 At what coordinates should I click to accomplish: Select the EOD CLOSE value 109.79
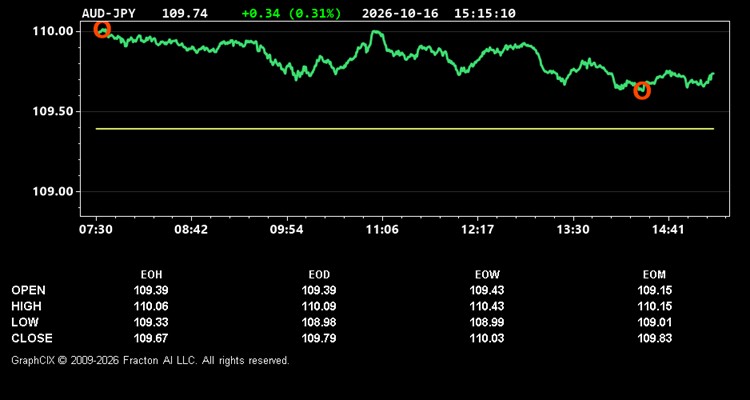tap(319, 338)
